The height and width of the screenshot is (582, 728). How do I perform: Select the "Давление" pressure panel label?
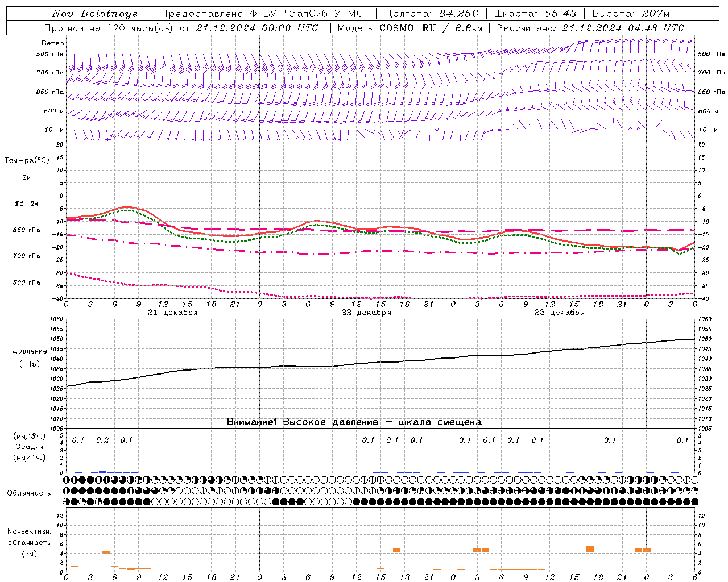30,351
